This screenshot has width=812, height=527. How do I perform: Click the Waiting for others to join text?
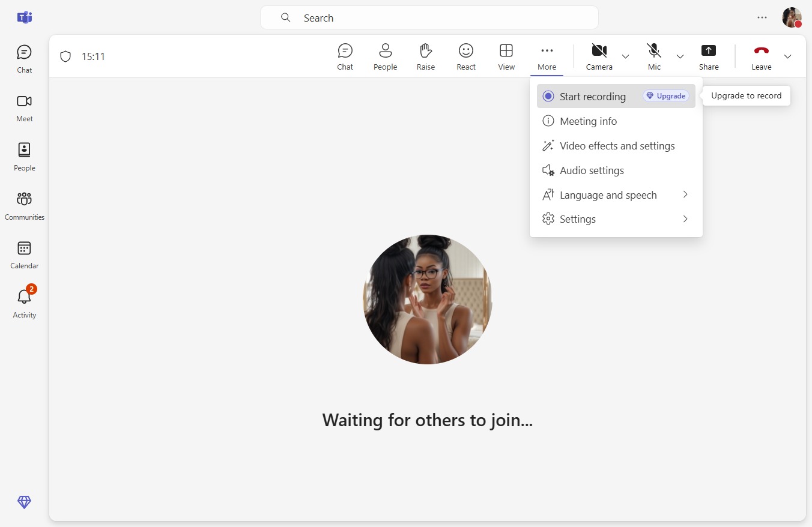click(x=428, y=420)
